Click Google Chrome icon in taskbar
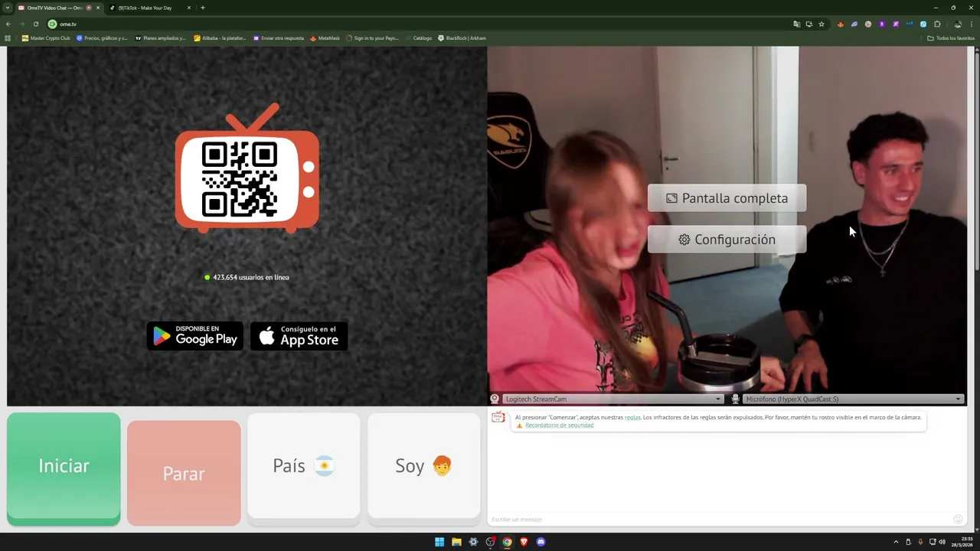980x551 pixels. pos(507,542)
